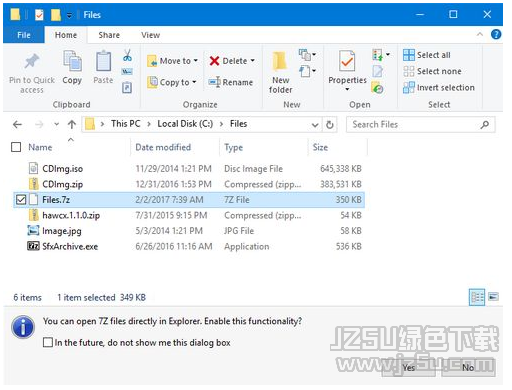Click the Rename ribbon icon

coord(214,82)
